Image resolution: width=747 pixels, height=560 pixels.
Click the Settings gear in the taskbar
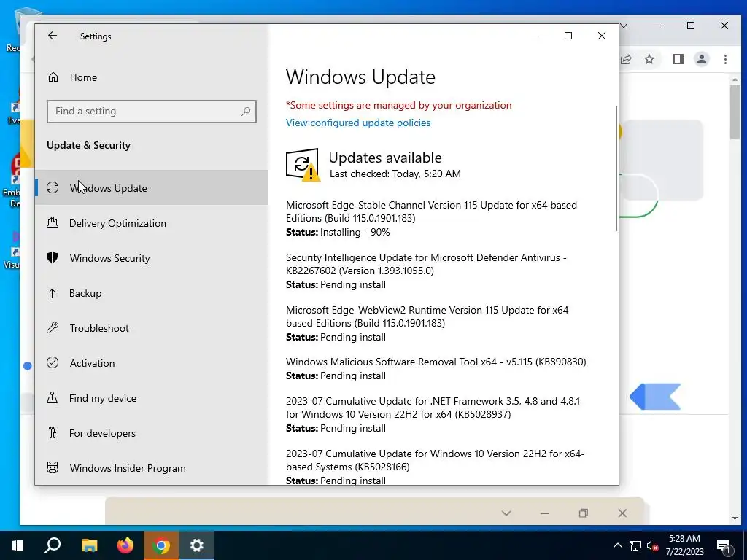tap(197, 545)
